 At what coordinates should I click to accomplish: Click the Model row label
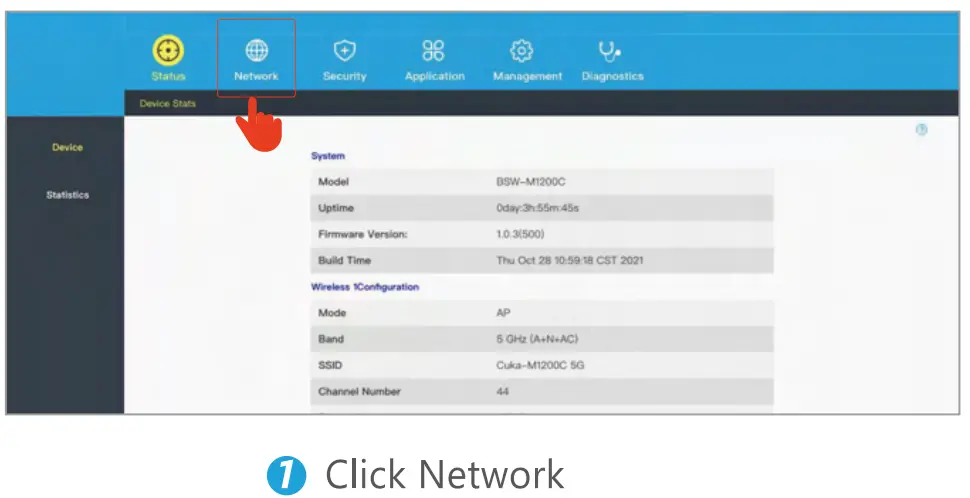333,182
